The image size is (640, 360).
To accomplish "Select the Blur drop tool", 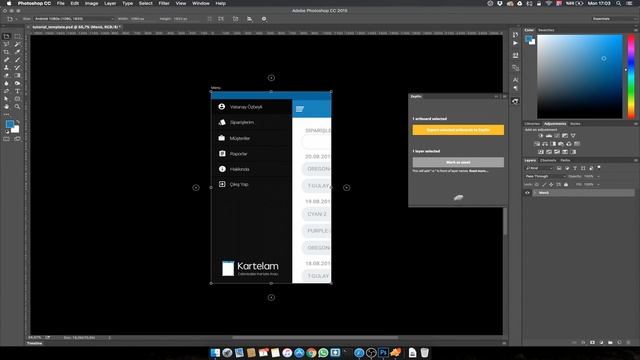I will click(6, 83).
